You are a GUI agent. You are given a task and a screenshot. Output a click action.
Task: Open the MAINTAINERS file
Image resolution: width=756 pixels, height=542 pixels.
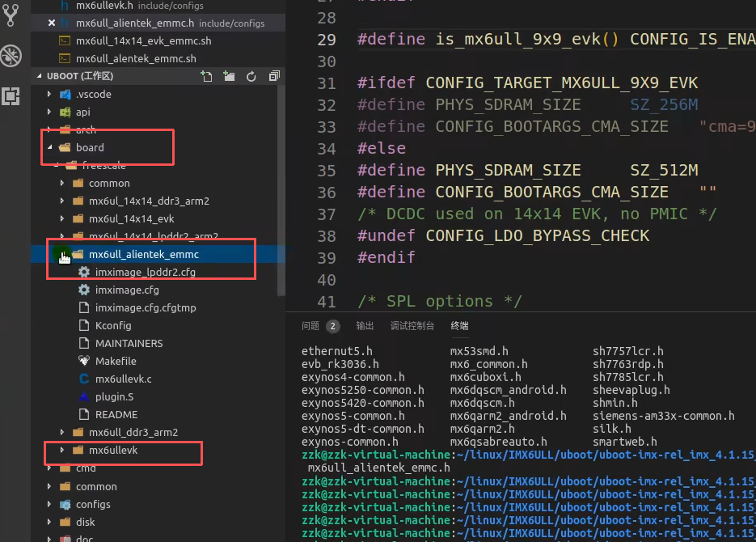click(x=129, y=343)
